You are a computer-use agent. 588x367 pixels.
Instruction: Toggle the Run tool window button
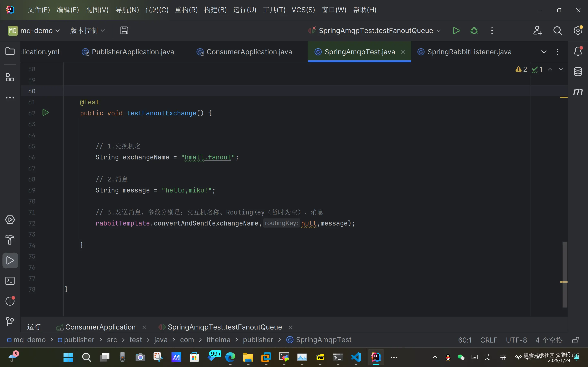click(x=10, y=260)
